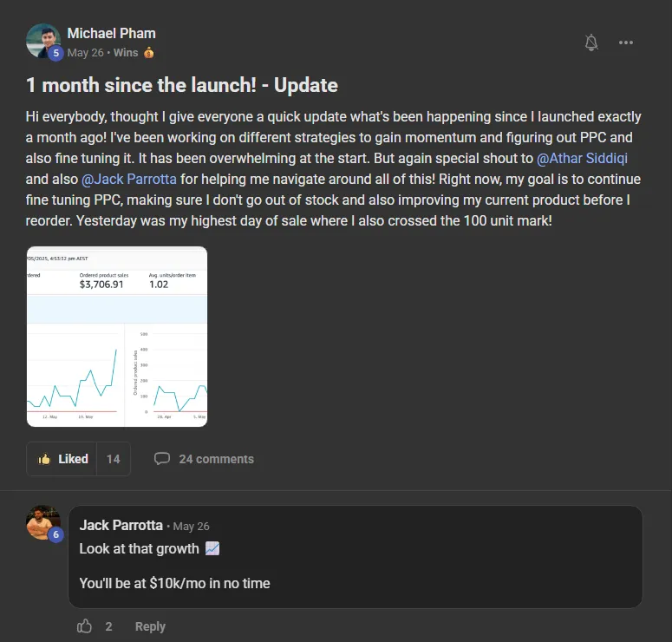
Task: View the 14 likes count list
Action: 114,459
